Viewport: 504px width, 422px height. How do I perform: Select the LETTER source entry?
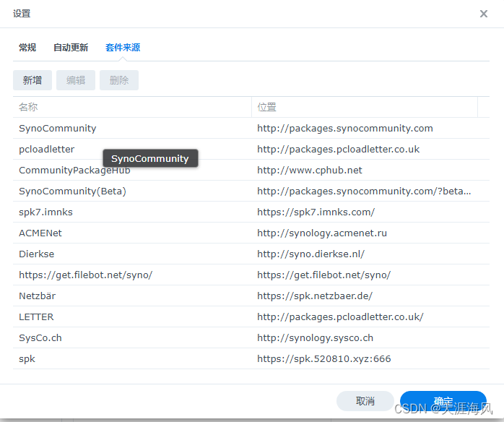click(x=36, y=316)
